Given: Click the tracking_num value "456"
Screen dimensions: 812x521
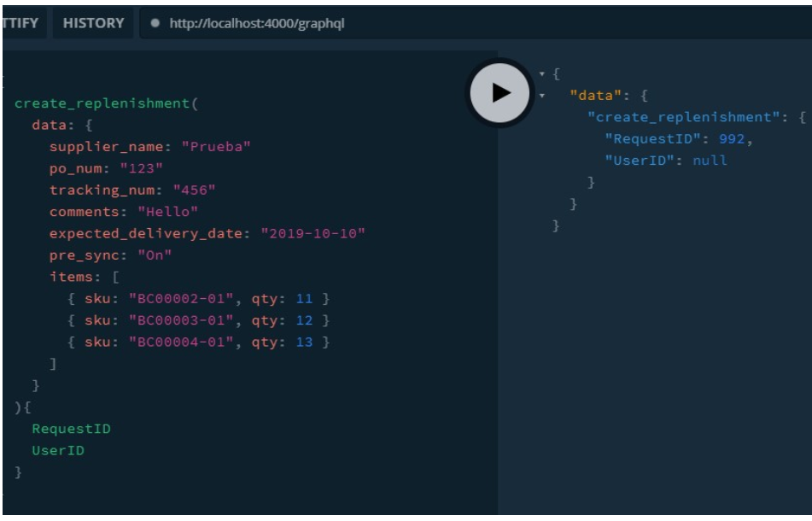Looking at the screenshot, I should click(x=194, y=190).
